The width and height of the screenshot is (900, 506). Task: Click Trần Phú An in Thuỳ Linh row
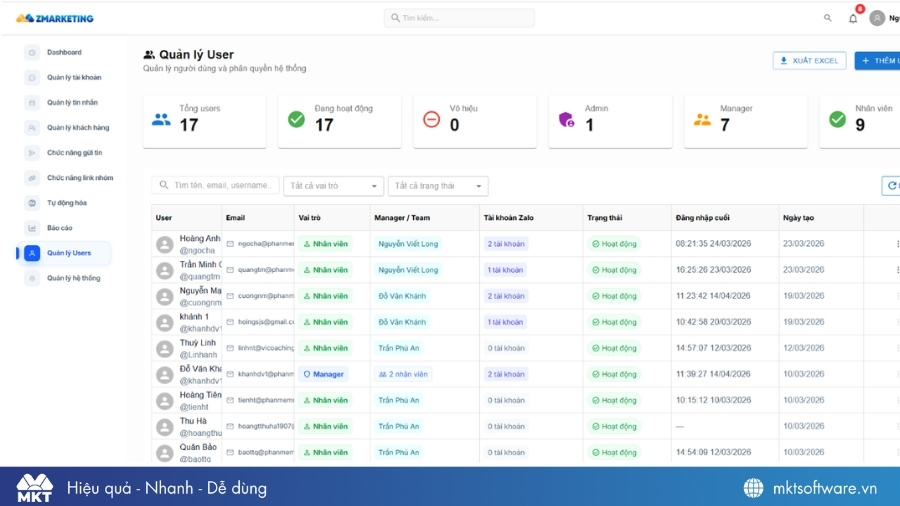coord(399,348)
